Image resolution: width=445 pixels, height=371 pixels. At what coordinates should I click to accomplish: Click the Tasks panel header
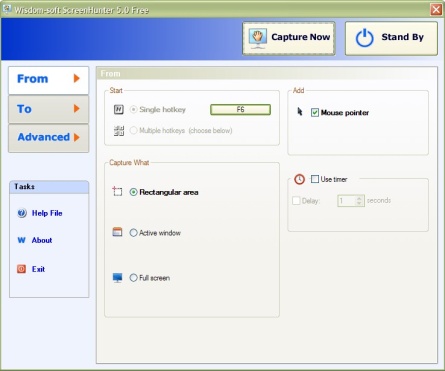pos(49,187)
